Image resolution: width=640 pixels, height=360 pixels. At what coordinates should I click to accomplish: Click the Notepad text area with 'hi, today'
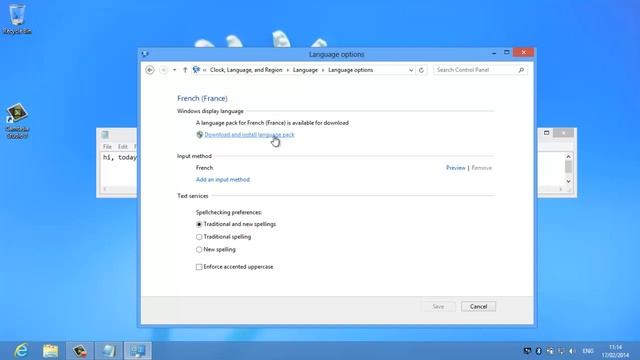[119, 169]
